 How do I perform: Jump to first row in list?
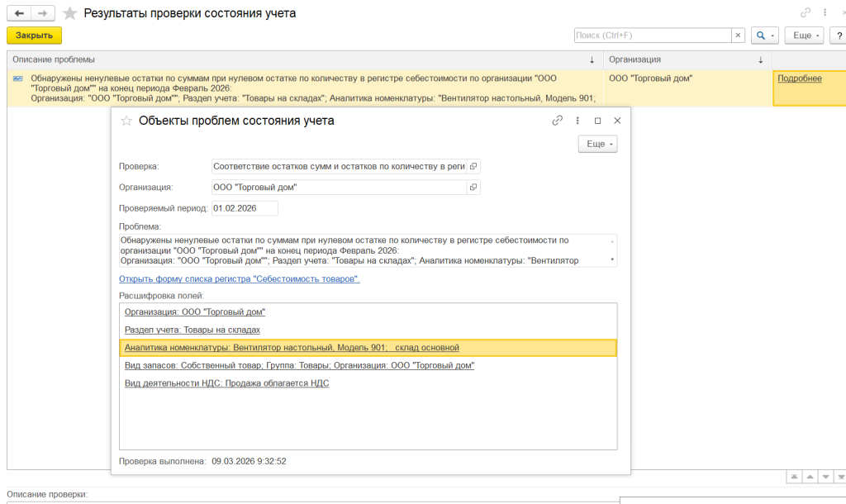793,477
